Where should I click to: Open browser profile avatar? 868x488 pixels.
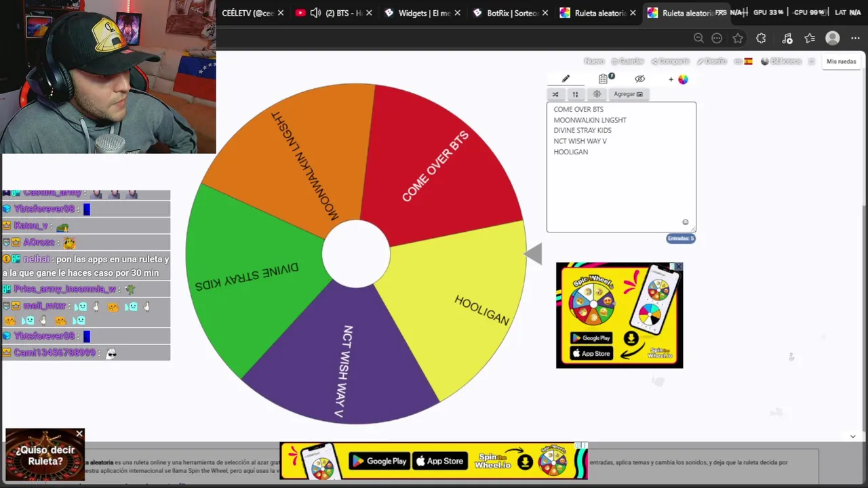click(x=833, y=38)
